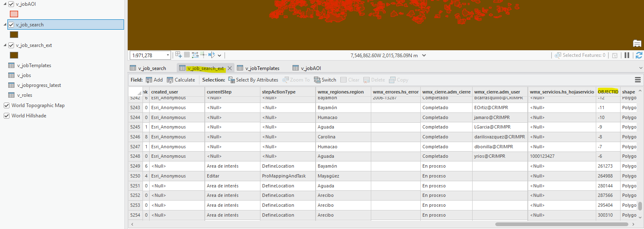The image size is (644, 229).
Task: Open Select By Attributes
Action: coord(253,80)
